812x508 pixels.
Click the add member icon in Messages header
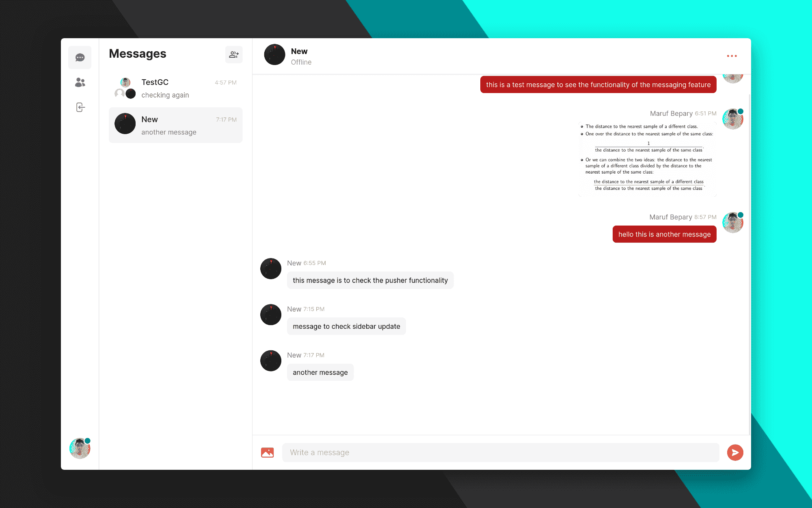233,54
